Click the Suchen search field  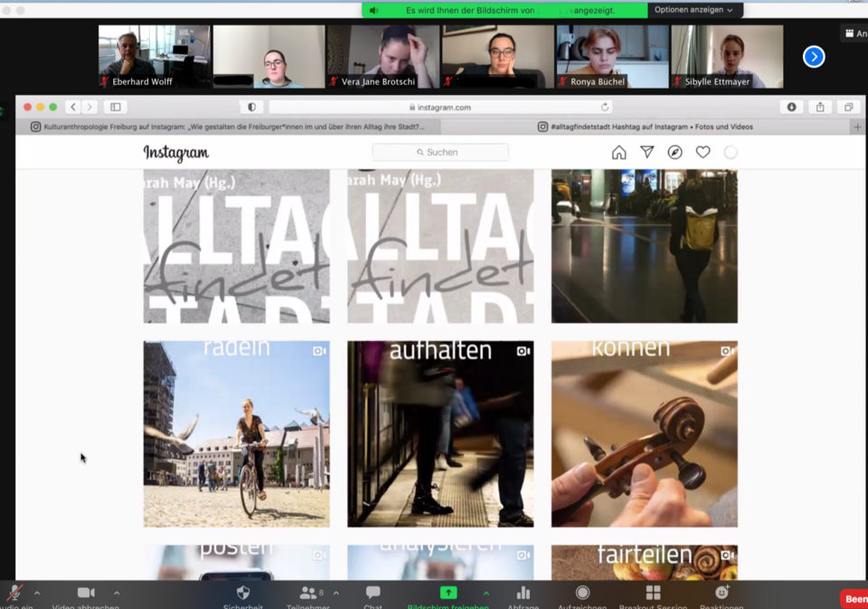tap(440, 152)
